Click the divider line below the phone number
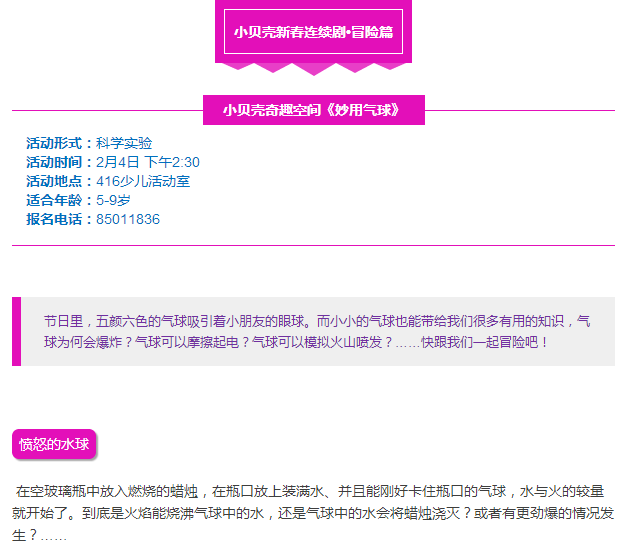The image size is (623, 545). (x=313, y=245)
